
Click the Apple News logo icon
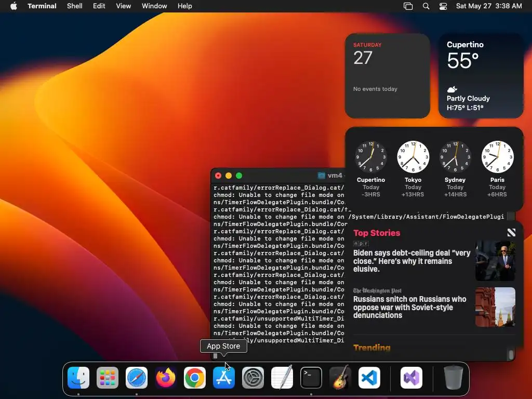click(511, 232)
